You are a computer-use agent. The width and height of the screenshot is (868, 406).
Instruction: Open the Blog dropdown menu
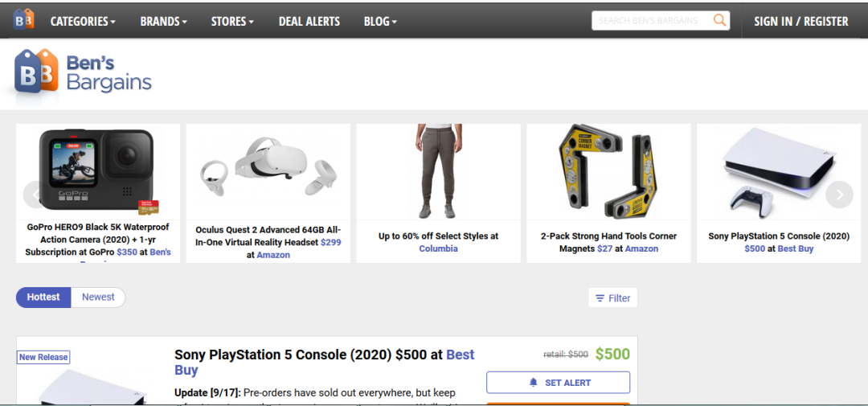tap(380, 22)
